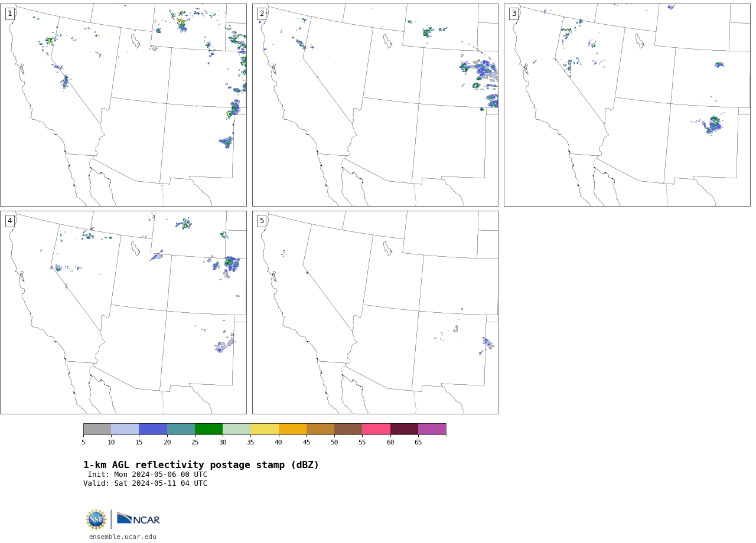Image resolution: width=756 pixels, height=543 pixels.
Task: Select the gray 5-10 dBZ color swatch
Action: pyautogui.click(x=97, y=429)
